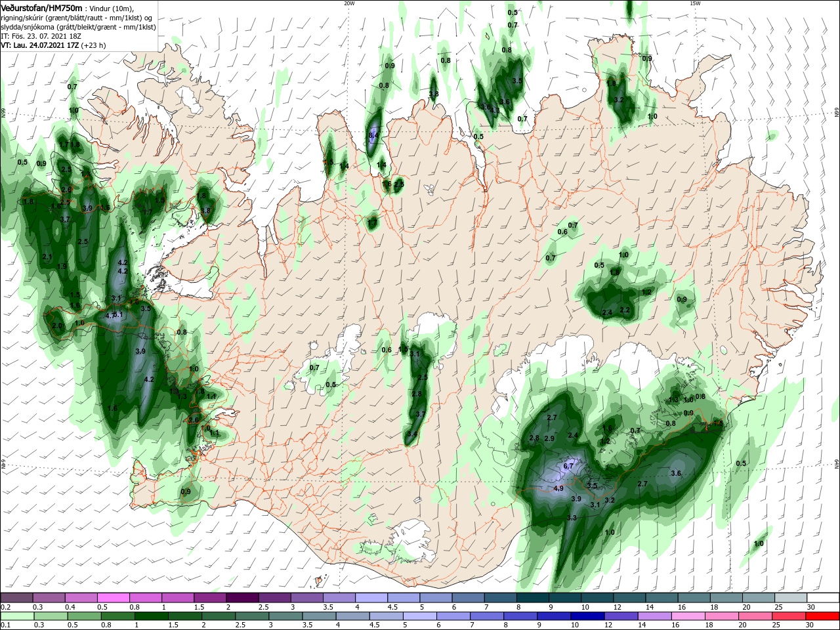840x630 pixels.
Task: Click the 20W longitude label
Action: click(349, 3)
